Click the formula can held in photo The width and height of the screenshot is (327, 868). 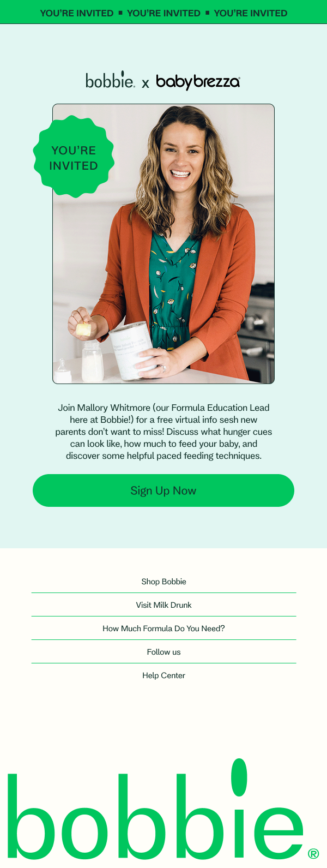pos(132,350)
